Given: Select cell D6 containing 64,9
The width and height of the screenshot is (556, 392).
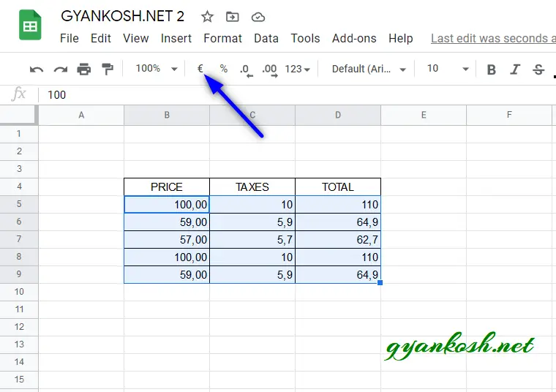Looking at the screenshot, I should tap(338, 222).
